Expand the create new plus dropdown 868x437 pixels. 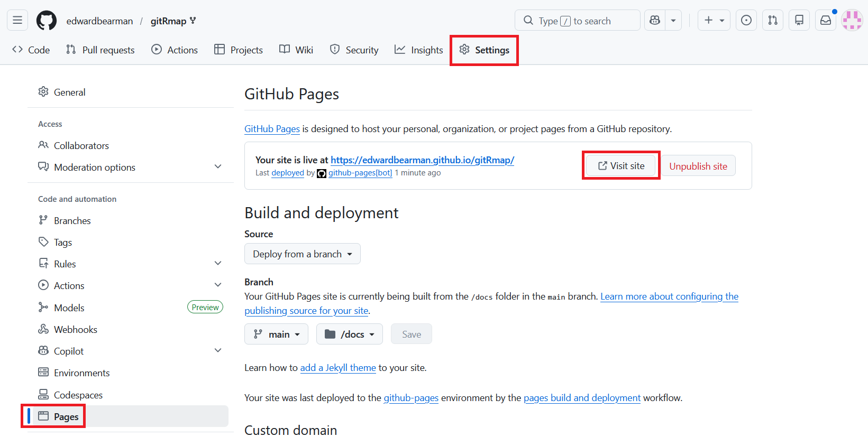point(714,21)
